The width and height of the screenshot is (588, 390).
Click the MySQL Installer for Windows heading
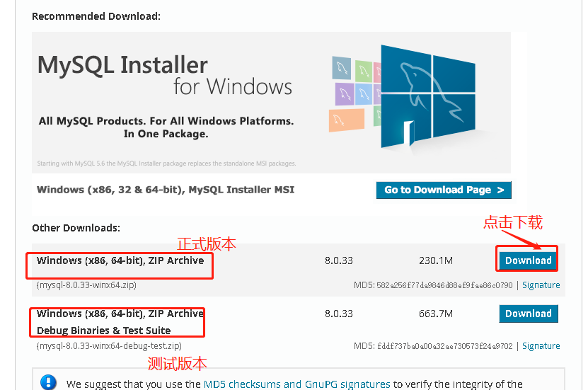click(x=164, y=75)
